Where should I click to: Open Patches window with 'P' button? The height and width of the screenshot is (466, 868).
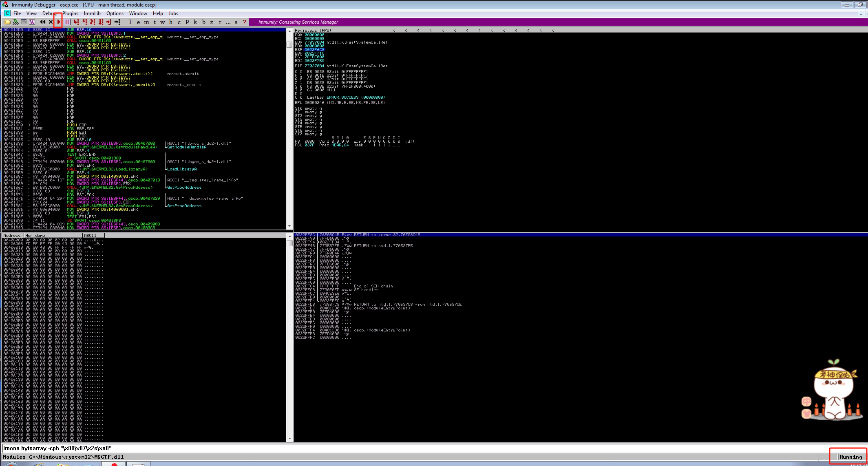[x=187, y=22]
